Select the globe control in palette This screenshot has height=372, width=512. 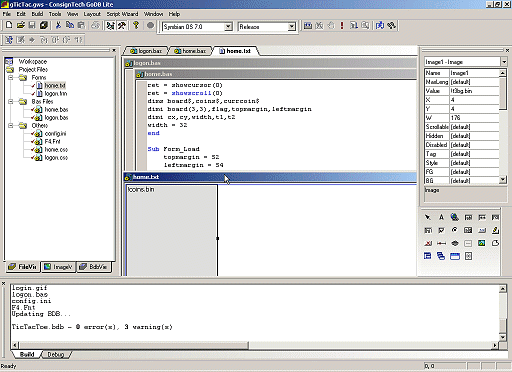coord(455,217)
